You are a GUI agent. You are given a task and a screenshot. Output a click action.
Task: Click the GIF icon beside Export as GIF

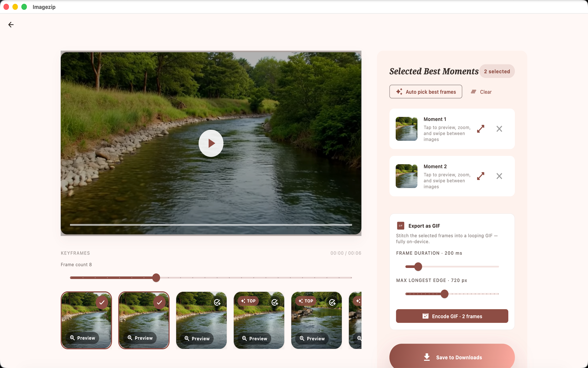401,226
